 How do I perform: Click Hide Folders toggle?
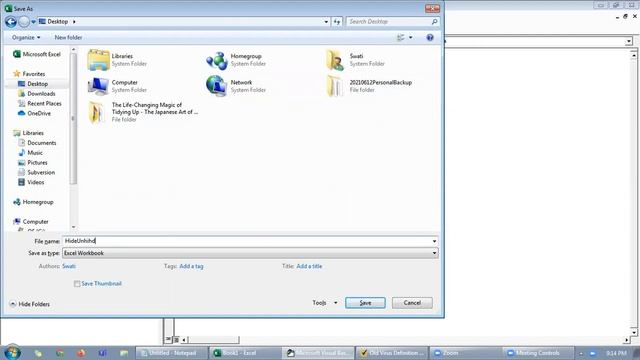coord(30,304)
